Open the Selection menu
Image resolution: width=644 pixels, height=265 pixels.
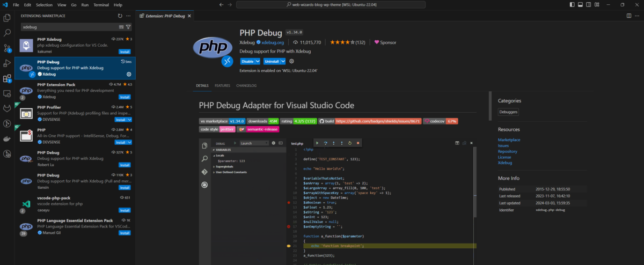(44, 4)
